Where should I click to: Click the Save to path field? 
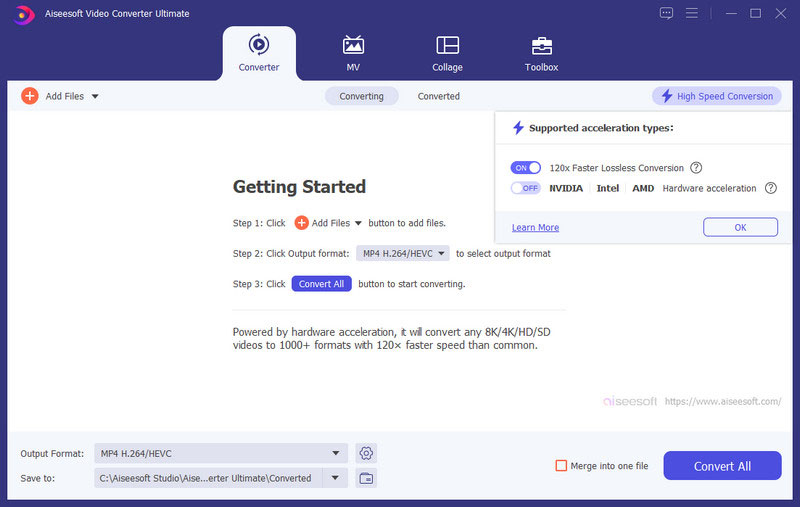point(208,478)
